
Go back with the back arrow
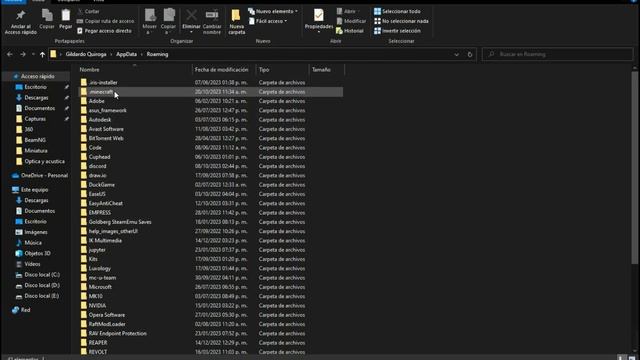(x=10, y=54)
